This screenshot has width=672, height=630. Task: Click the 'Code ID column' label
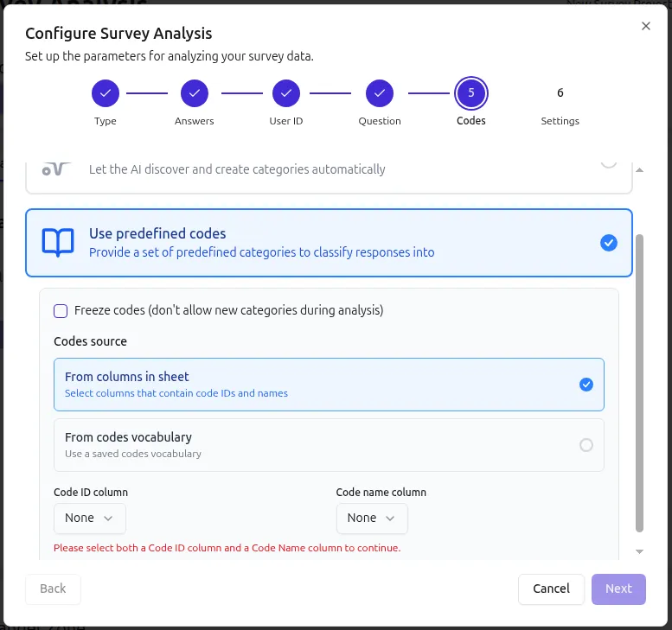91,493
